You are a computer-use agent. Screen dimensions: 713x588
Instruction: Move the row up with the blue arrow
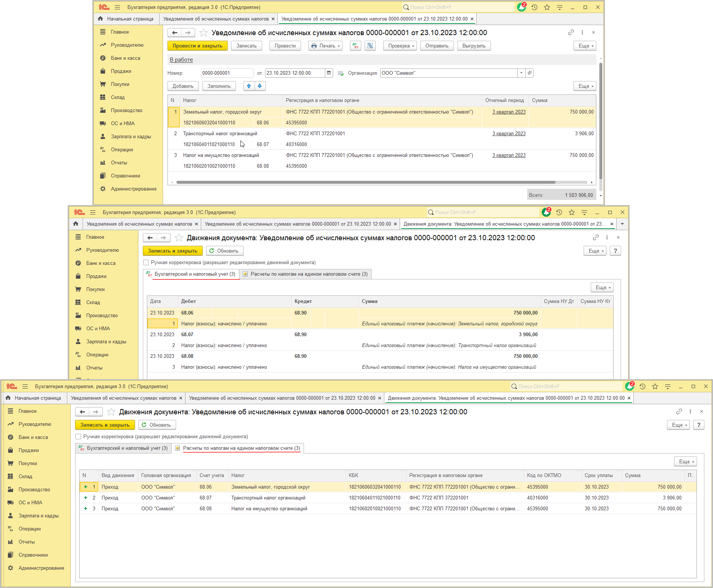[x=249, y=86]
